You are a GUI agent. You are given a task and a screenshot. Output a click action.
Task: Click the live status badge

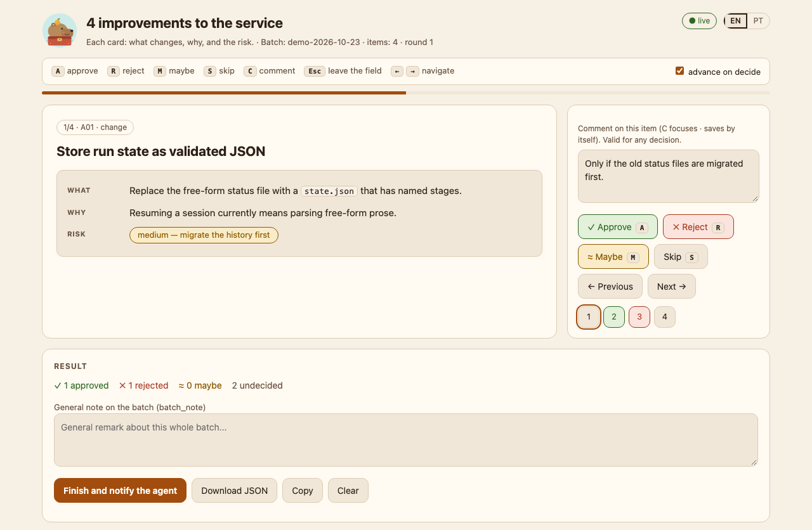(x=699, y=21)
